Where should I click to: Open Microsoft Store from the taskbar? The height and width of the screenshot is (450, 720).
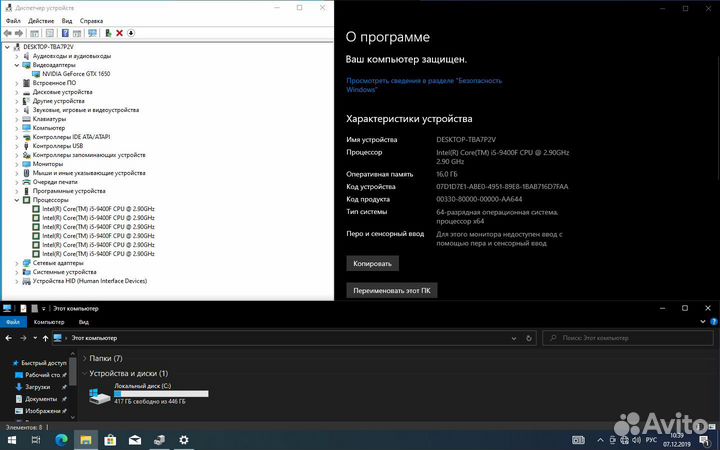click(110, 440)
